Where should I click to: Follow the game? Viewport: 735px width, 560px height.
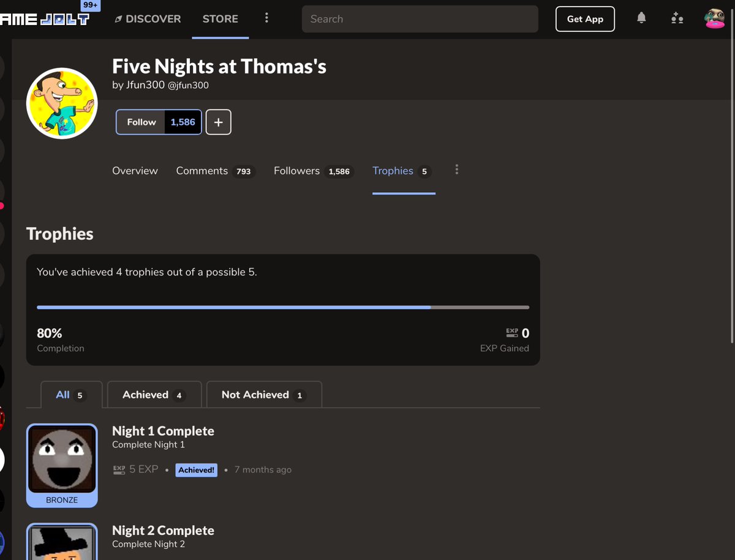(141, 122)
